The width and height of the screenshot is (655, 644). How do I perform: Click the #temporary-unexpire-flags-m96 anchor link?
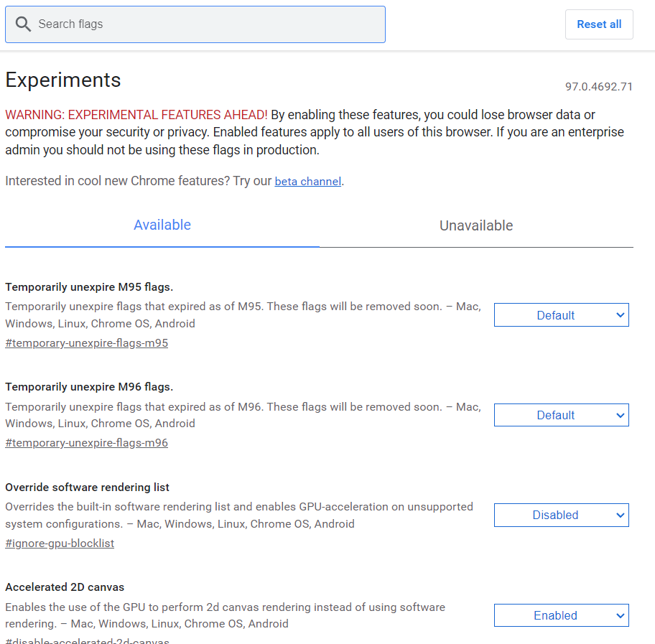(86, 443)
